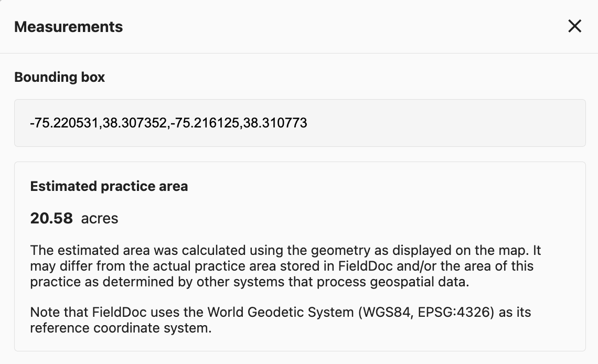Select the Bounding box heading
The image size is (598, 364).
pos(59,77)
